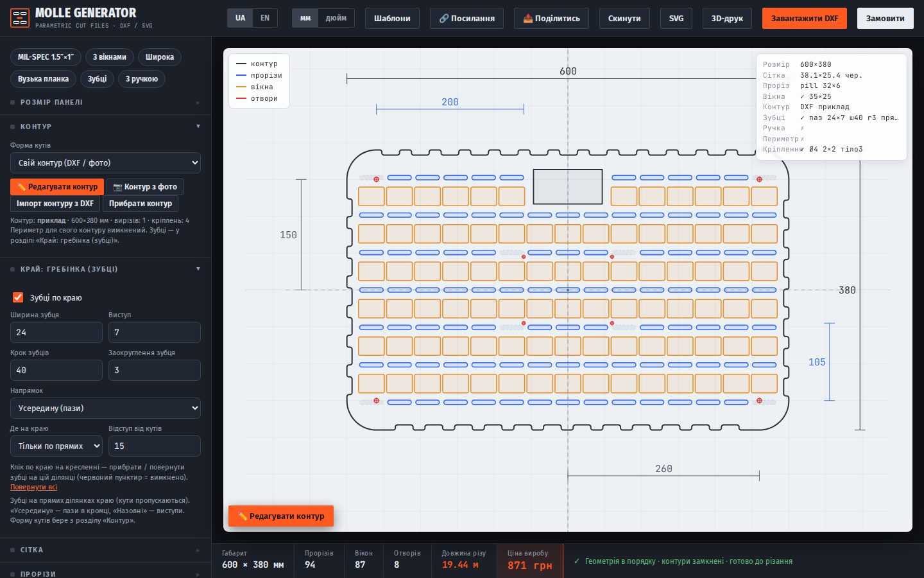This screenshot has height=578, width=924.
Task: Select дюйм units
Action: click(x=336, y=18)
